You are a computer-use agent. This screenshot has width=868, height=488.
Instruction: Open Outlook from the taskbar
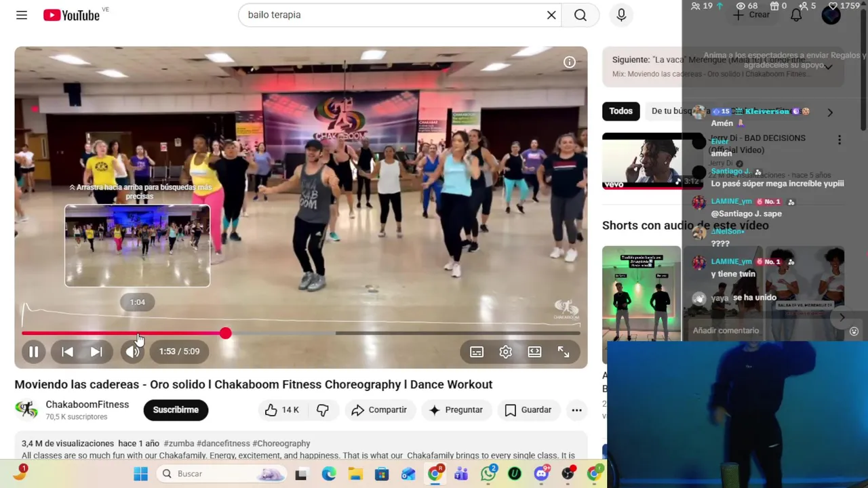(408, 474)
